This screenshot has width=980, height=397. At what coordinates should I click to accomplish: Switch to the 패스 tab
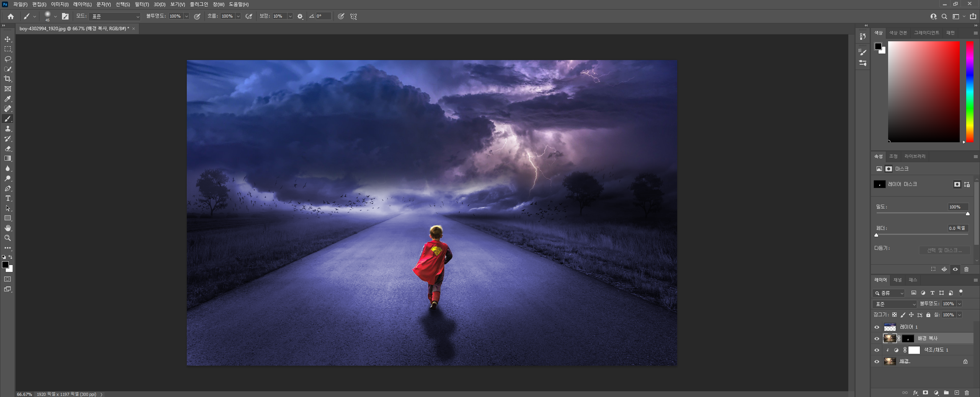coord(913,280)
